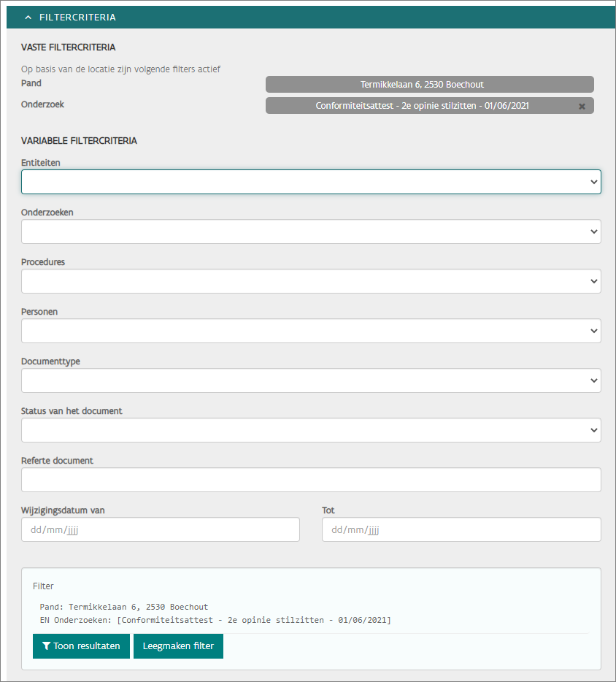Image resolution: width=616 pixels, height=682 pixels.
Task: Open the Procedures combo box
Action: 311,281
